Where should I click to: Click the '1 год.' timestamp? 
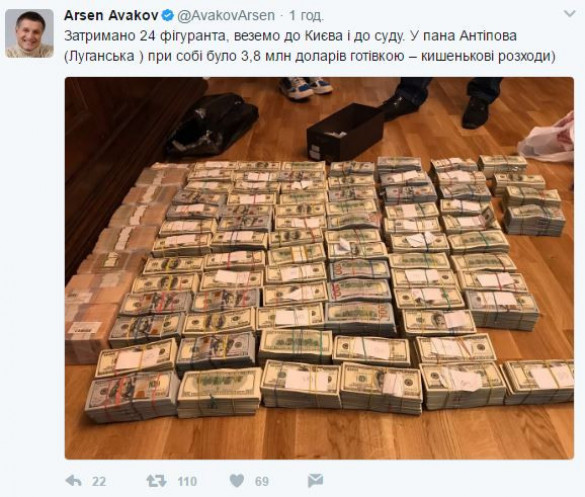(306, 16)
